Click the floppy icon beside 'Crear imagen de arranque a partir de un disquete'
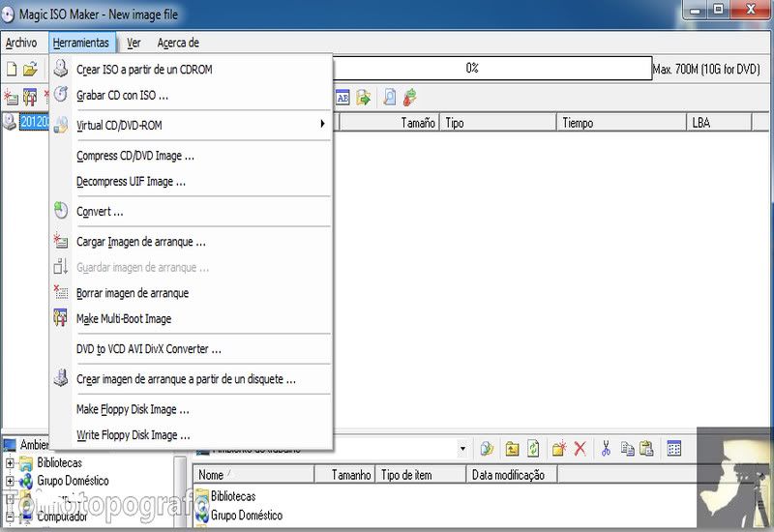 [61, 378]
